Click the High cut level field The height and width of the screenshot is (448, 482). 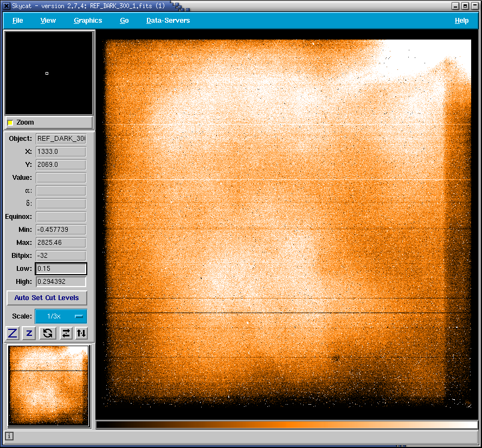point(61,282)
